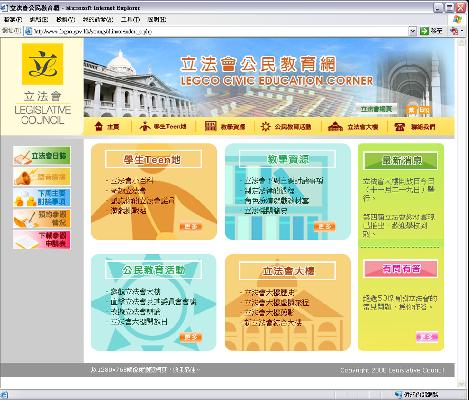Open 立法會大樓虛擬旅程 in the 立法會大樓 card
Viewport: 469px width, 400px height.
point(277,302)
